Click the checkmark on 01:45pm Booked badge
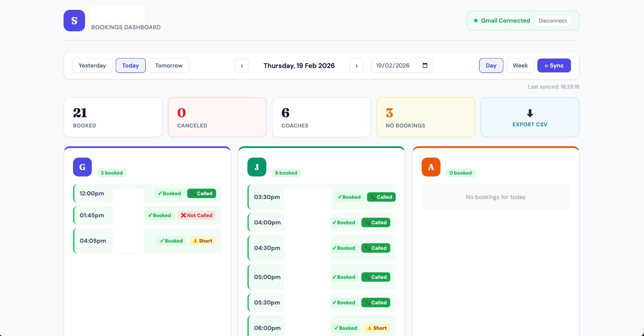This screenshot has height=336, width=644. click(150, 215)
